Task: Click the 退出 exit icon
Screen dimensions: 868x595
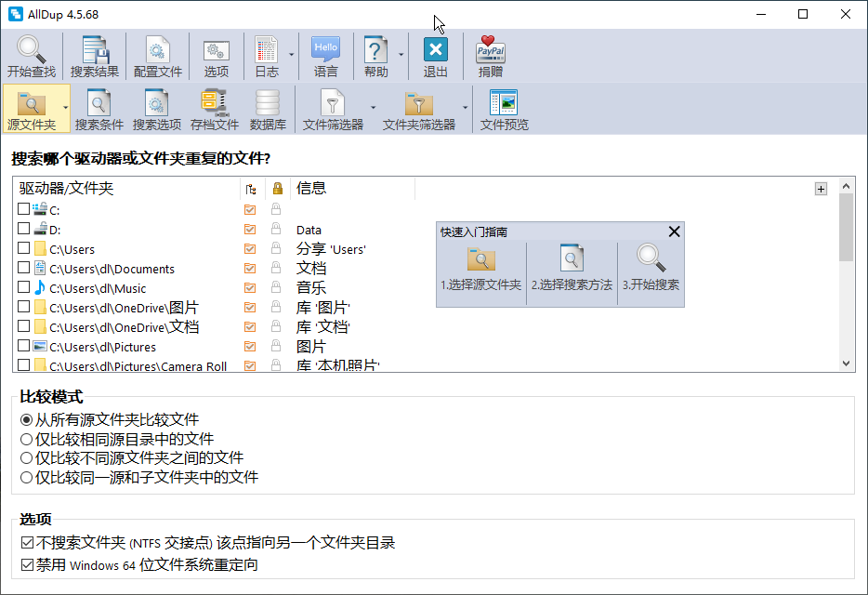Action: [x=435, y=49]
